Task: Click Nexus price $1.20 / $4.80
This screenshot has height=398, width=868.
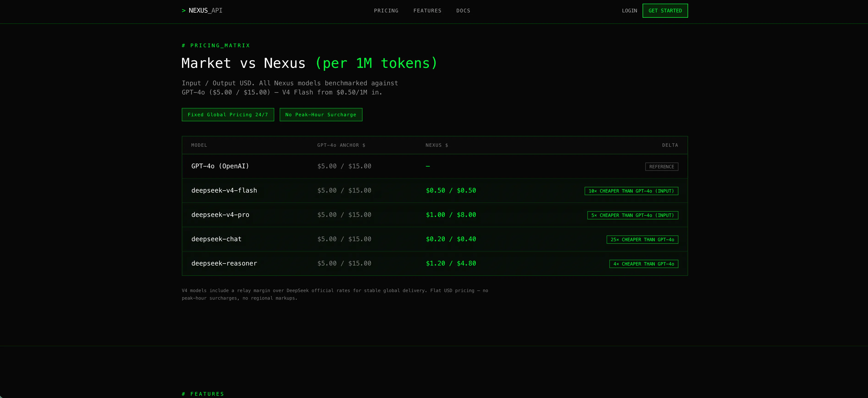Action: [451, 263]
